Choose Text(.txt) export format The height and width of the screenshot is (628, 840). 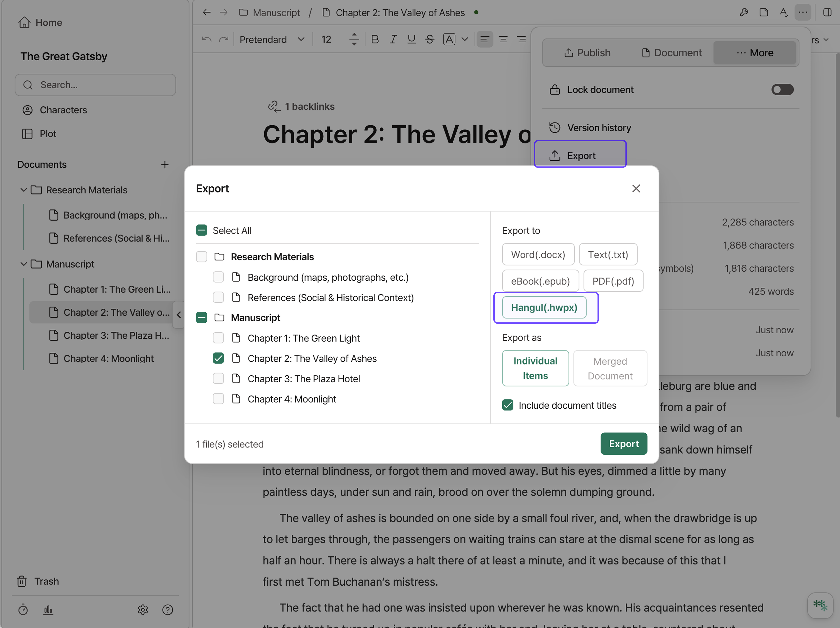608,254
